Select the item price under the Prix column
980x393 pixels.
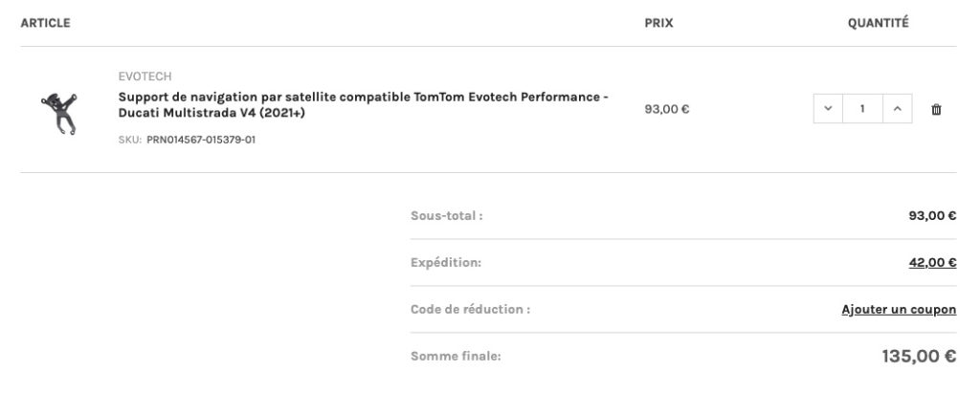coord(667,109)
